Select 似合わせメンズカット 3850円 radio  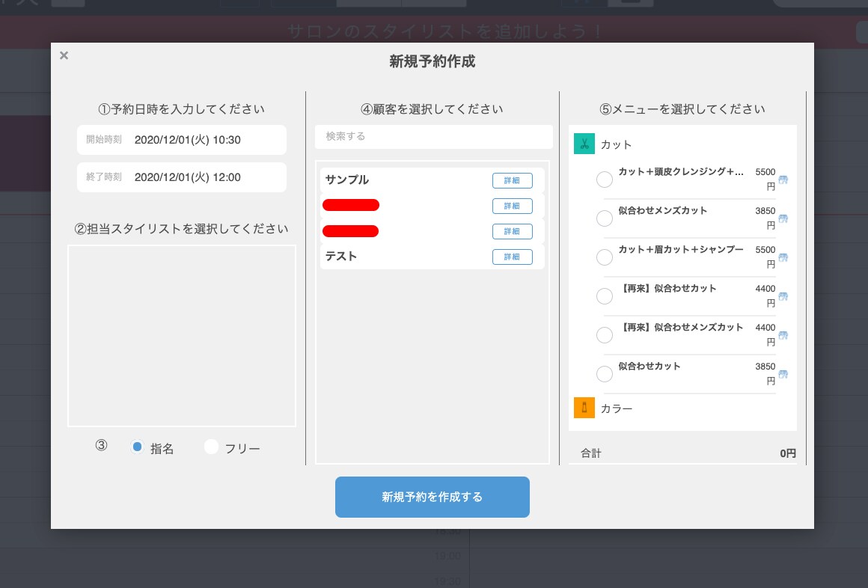pyautogui.click(x=605, y=218)
